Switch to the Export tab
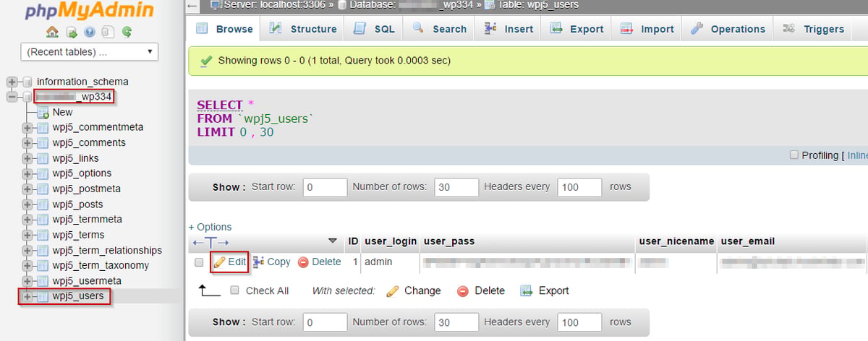Image resolution: width=868 pixels, height=341 pixels. click(576, 29)
